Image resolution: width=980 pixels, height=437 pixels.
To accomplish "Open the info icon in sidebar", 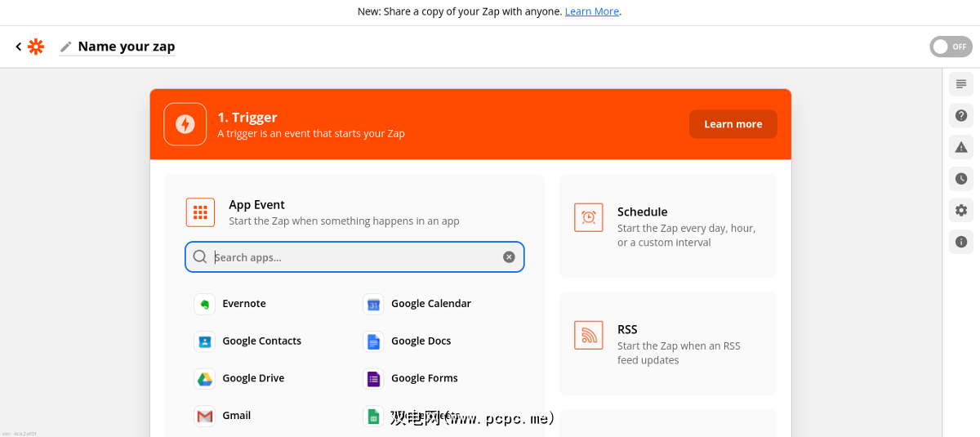I will click(x=961, y=242).
